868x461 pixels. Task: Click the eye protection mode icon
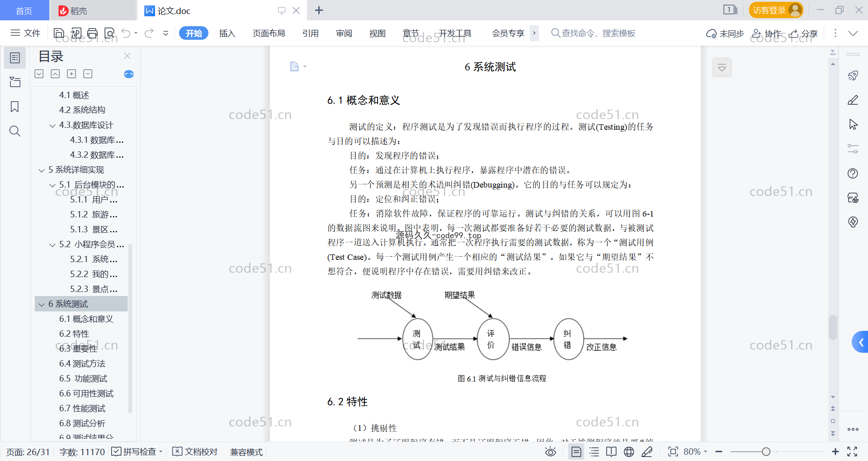550,452
